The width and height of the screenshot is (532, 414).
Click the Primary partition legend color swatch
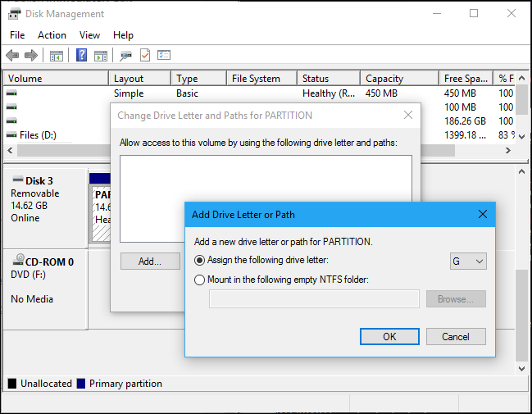(x=80, y=384)
